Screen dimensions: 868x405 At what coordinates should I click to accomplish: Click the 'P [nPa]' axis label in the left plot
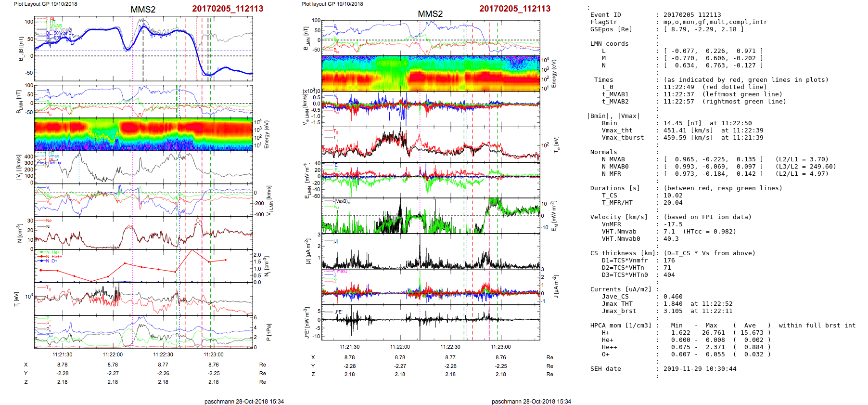point(268,332)
